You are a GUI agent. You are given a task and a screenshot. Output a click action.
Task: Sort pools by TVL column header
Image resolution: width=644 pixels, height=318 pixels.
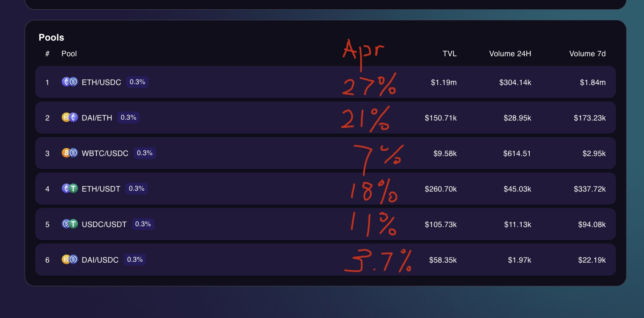(x=450, y=54)
